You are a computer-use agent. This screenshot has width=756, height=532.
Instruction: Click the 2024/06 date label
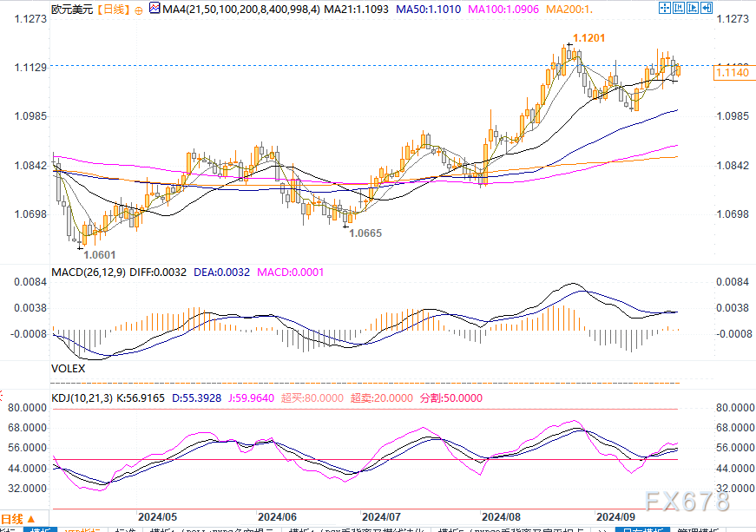click(277, 517)
